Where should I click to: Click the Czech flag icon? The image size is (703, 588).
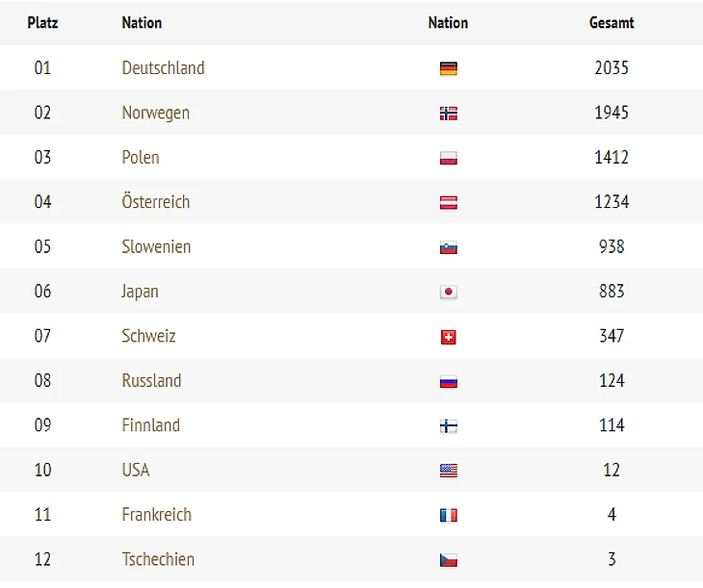(448, 560)
